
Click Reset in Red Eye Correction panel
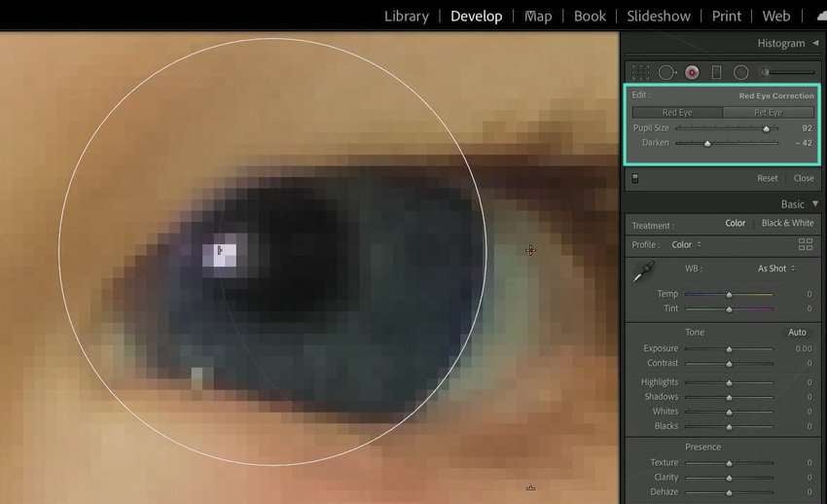768,178
